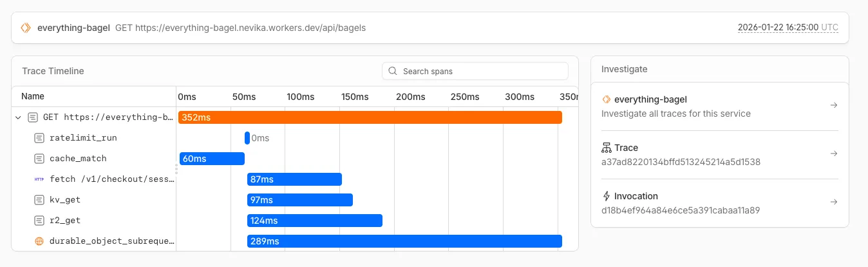
Task: Click the everything-bagel worker icon in header
Action: click(26, 28)
